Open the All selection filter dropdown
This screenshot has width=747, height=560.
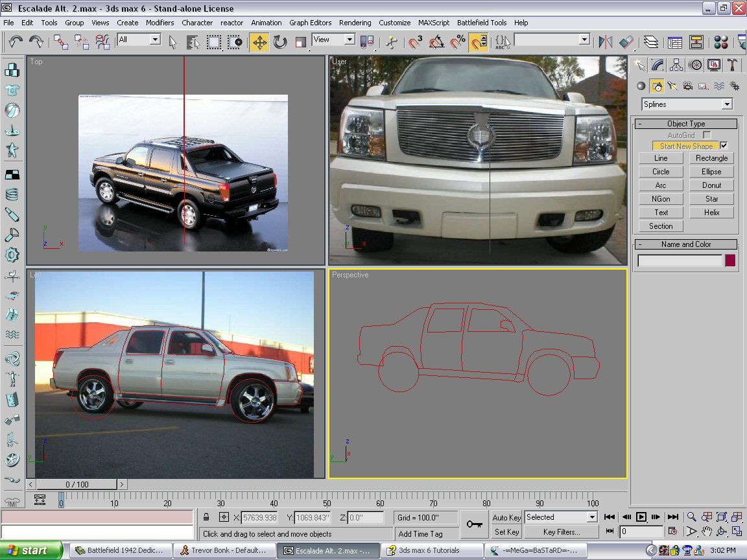pyautogui.click(x=156, y=40)
